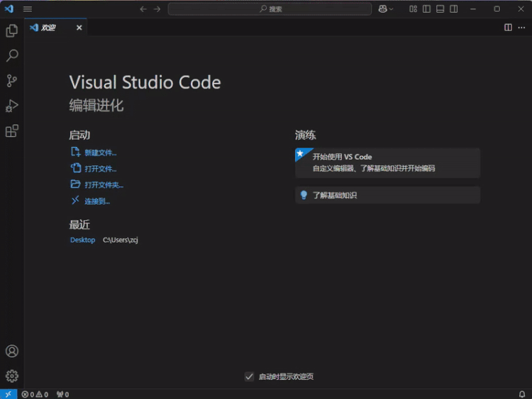
Task: Click the VS Code logo in title bar
Action: (9, 9)
